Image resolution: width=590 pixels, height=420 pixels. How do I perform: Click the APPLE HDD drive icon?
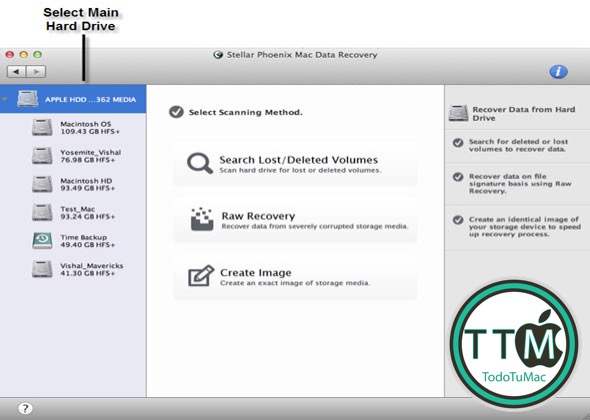coord(27,99)
